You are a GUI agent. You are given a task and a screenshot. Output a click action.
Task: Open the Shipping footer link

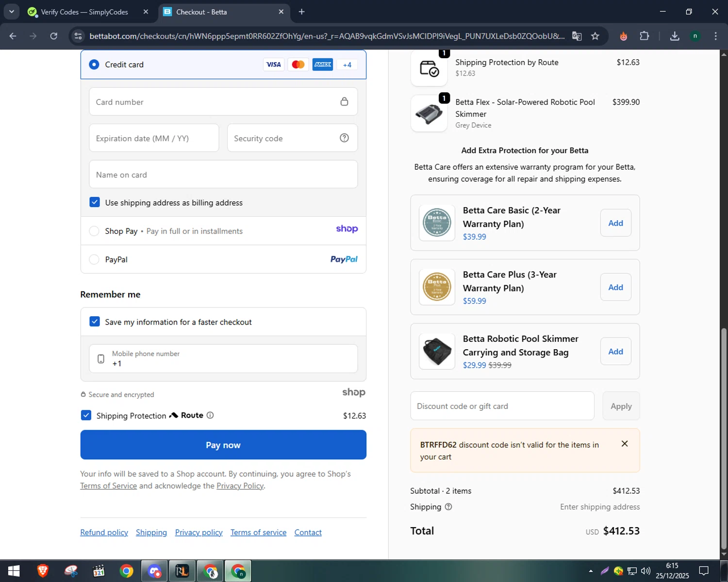151,533
